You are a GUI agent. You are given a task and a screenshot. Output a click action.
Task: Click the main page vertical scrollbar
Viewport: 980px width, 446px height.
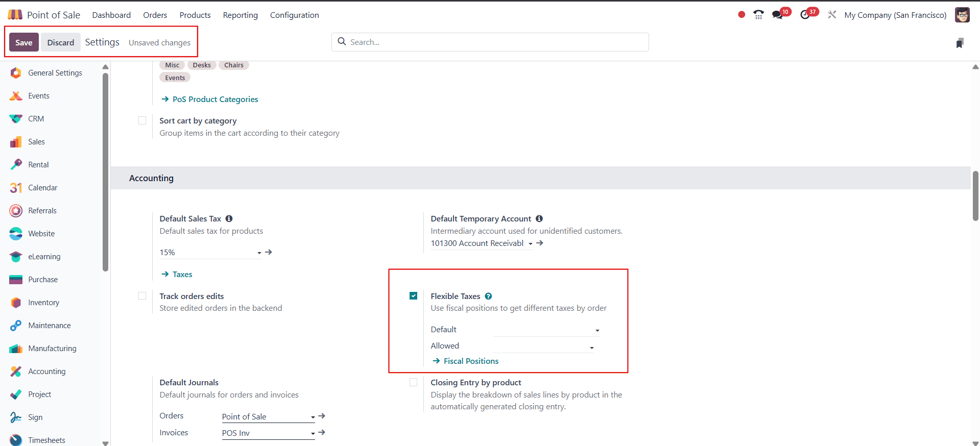coord(975,196)
